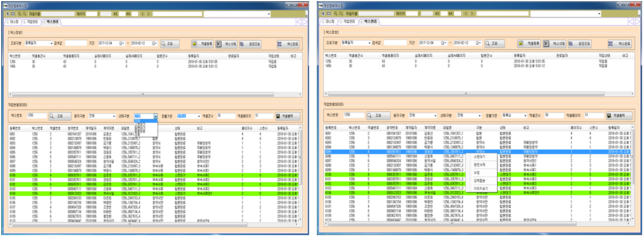Click the zoom-out magnifier in left window toolbar
Screen dimensions: 644x237
click(x=25, y=14)
